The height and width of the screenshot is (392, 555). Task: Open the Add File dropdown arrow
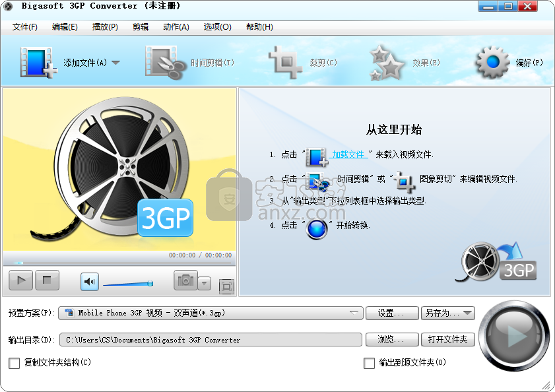tap(115, 63)
